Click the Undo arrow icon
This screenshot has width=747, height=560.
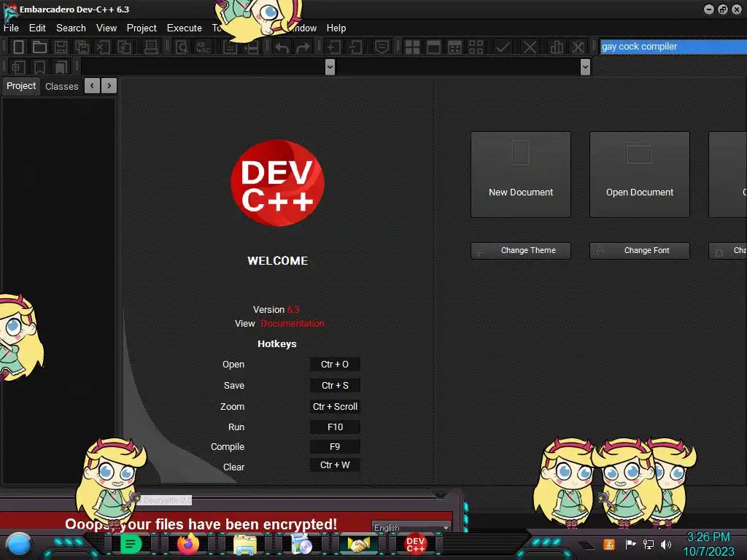(282, 47)
